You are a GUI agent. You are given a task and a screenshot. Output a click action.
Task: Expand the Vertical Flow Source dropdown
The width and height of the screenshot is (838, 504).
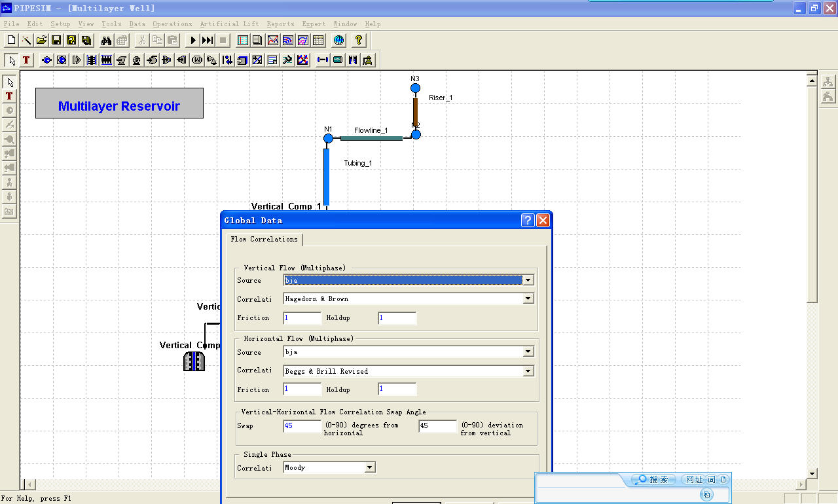pyautogui.click(x=528, y=280)
